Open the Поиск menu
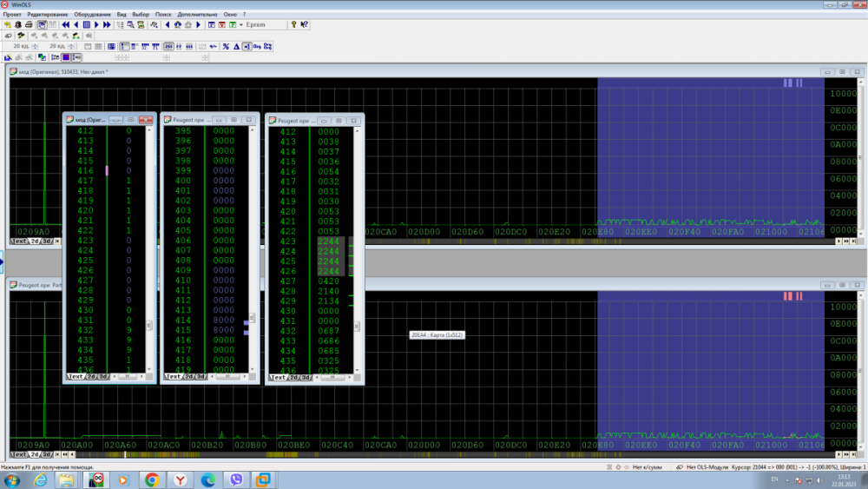Screen dimensions: 868x489 [x=163, y=15]
